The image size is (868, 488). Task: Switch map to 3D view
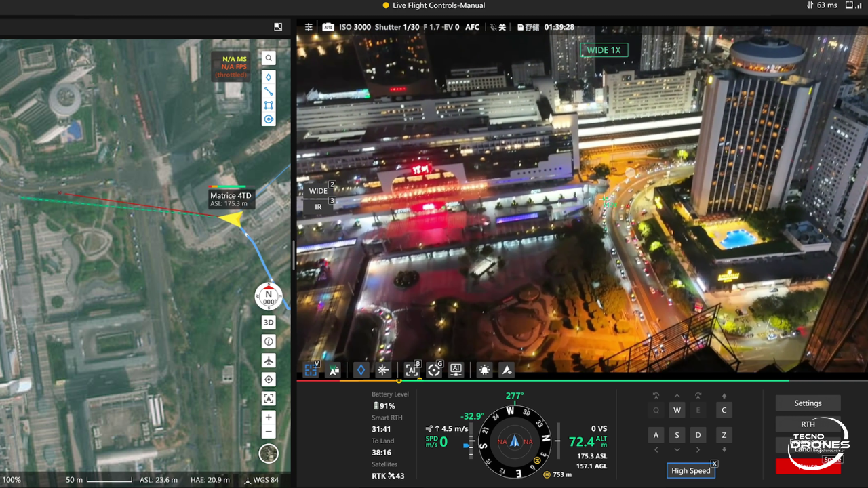[x=269, y=323]
